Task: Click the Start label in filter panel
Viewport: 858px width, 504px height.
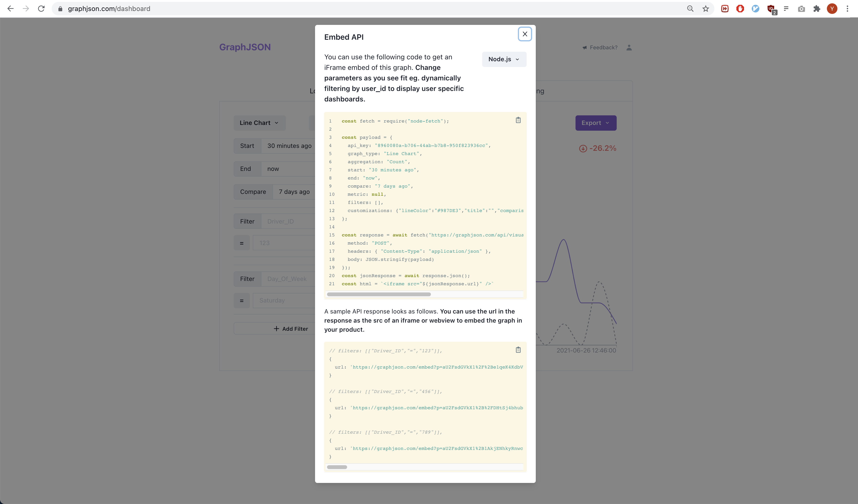Action: (247, 146)
